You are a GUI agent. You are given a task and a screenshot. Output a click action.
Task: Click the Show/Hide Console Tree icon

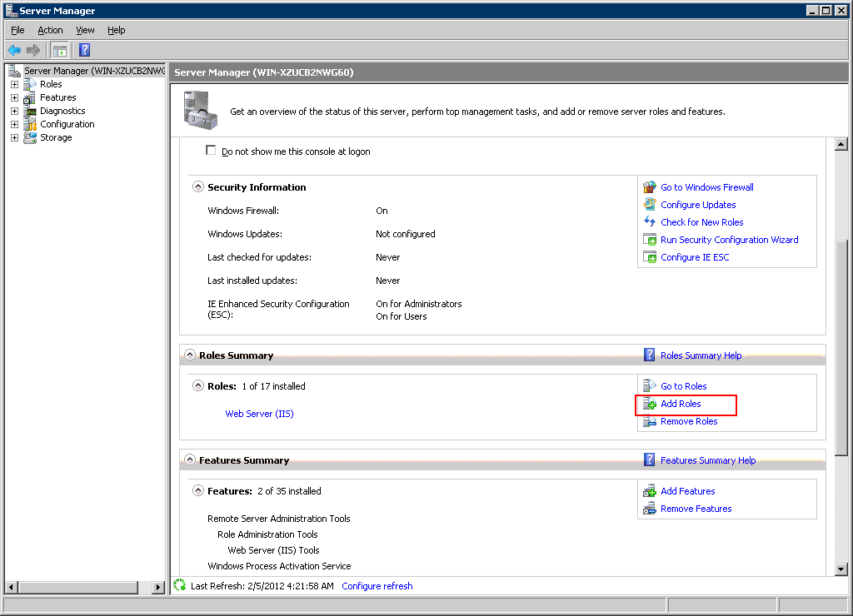(60, 50)
